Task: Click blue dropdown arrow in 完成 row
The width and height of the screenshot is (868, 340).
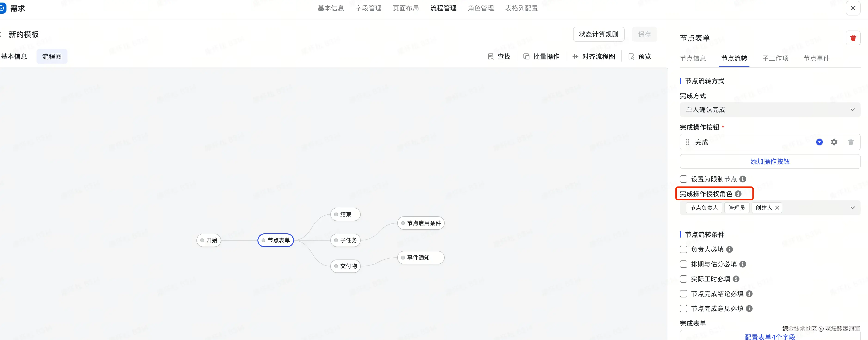Action: [819, 142]
